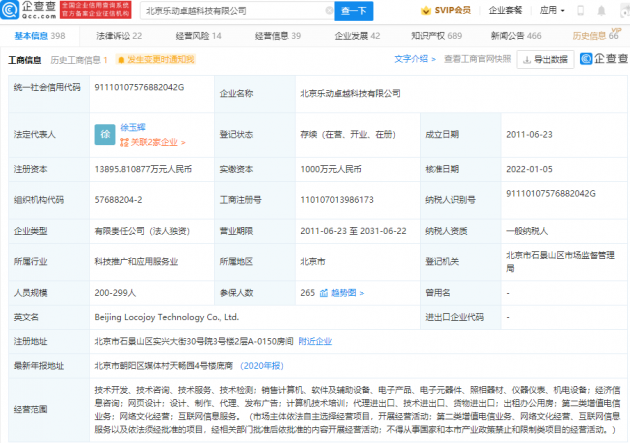630x443 pixels.
Task: Select approval date 2022-01-05
Action: point(529,169)
